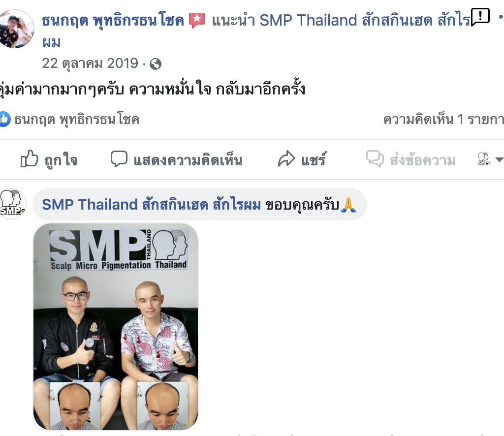Image resolution: width=504 pixels, height=436 pixels.
Task: Open the attached SMP photo in comment
Action: click(116, 327)
